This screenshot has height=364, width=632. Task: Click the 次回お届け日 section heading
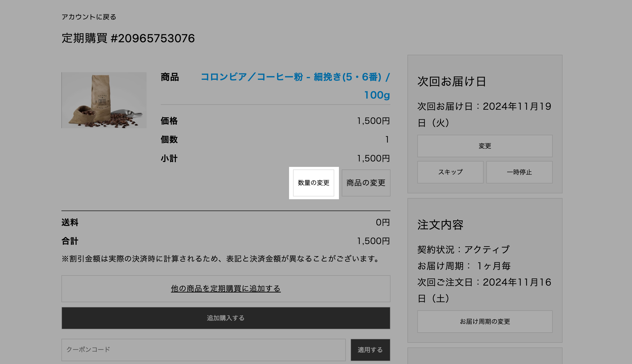[x=451, y=81]
